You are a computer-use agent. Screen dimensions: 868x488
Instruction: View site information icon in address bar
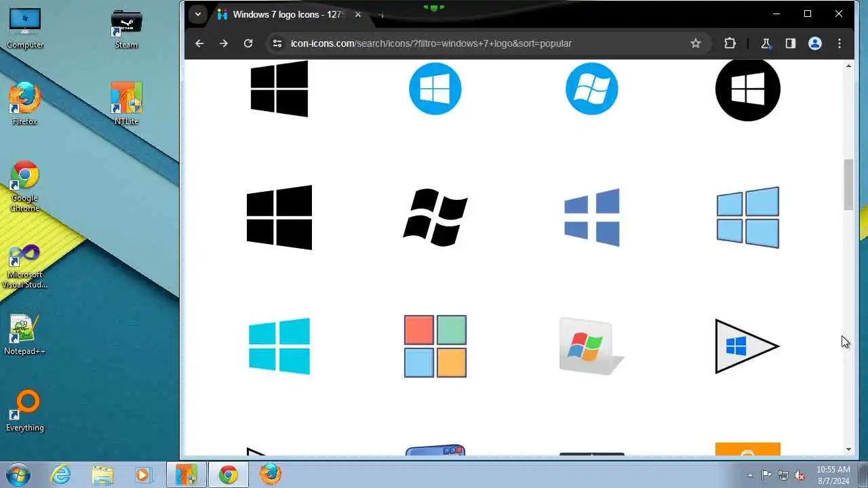point(277,43)
